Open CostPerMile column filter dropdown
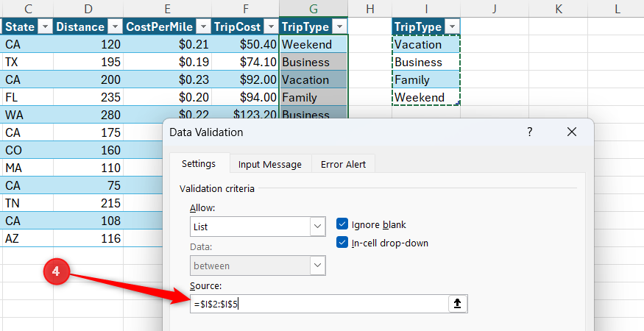Image resolution: width=644 pixels, height=331 pixels. pyautogui.click(x=203, y=27)
